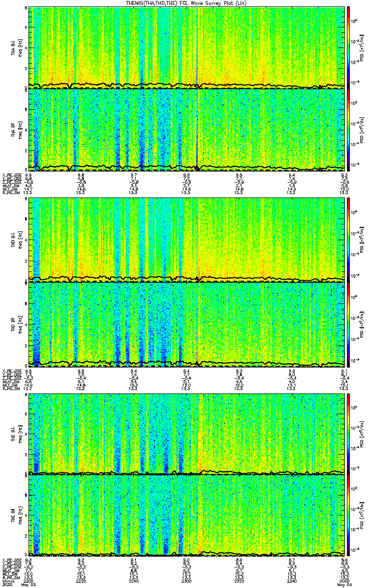Click the 2340 time tick label
Image resolution: width=368 pixels, height=588 pixels.
pos(292,580)
